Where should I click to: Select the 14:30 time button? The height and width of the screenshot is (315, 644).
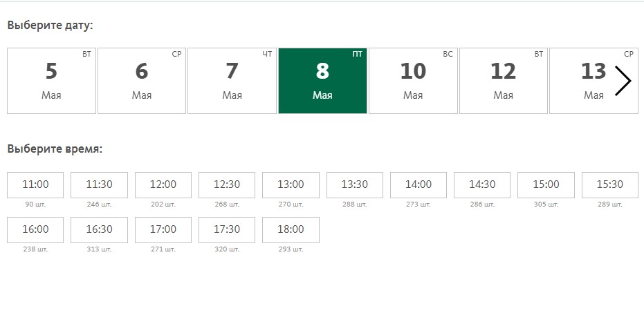click(482, 185)
